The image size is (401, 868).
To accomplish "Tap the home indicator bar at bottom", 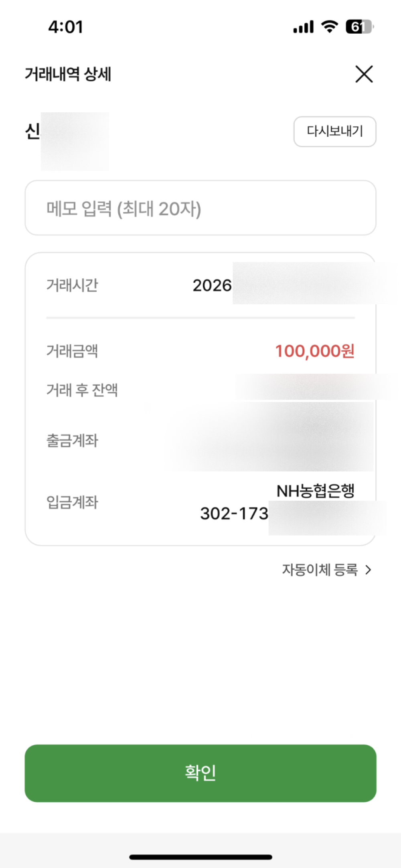I will coord(200,857).
